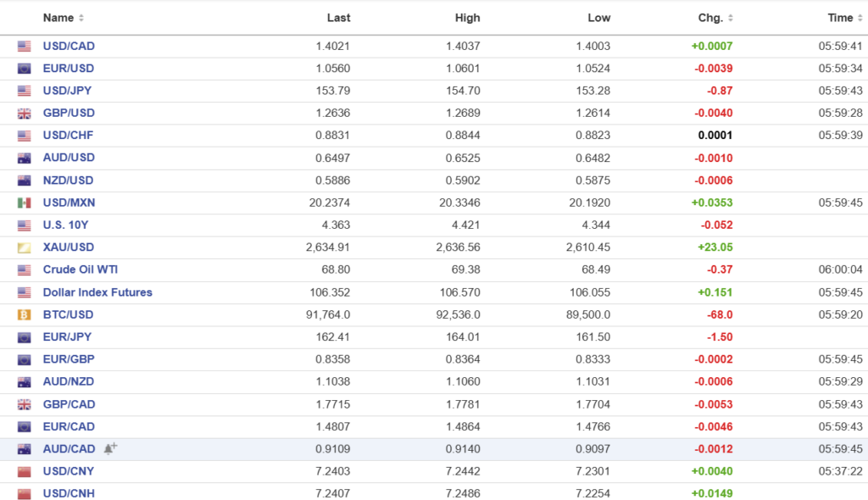Image resolution: width=868 pixels, height=500 pixels.
Task: Sort the table by Name column arrows
Action: click(81, 18)
